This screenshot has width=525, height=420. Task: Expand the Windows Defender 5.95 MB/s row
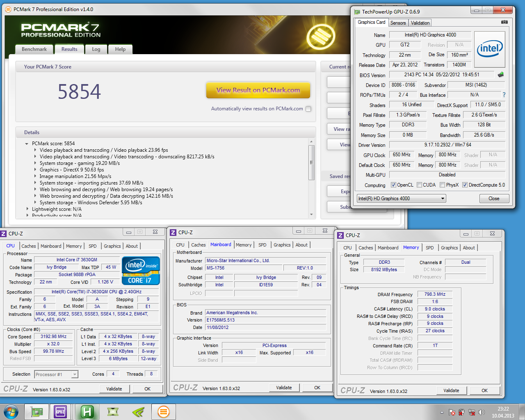click(35, 203)
